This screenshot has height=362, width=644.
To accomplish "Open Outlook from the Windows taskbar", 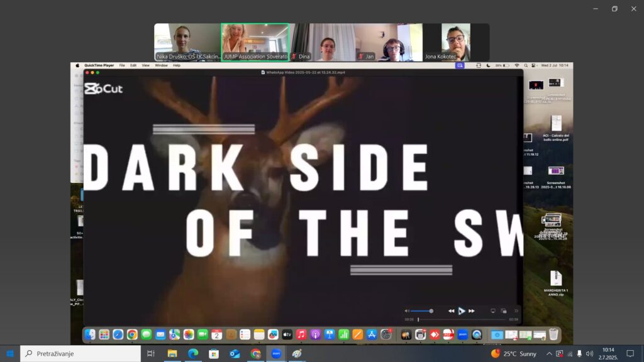I will click(235, 353).
